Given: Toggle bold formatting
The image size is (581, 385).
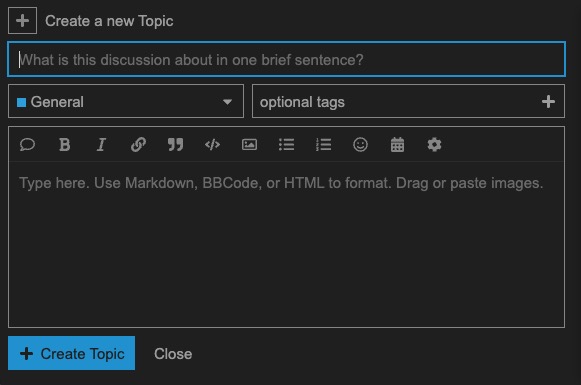Looking at the screenshot, I should point(64,145).
